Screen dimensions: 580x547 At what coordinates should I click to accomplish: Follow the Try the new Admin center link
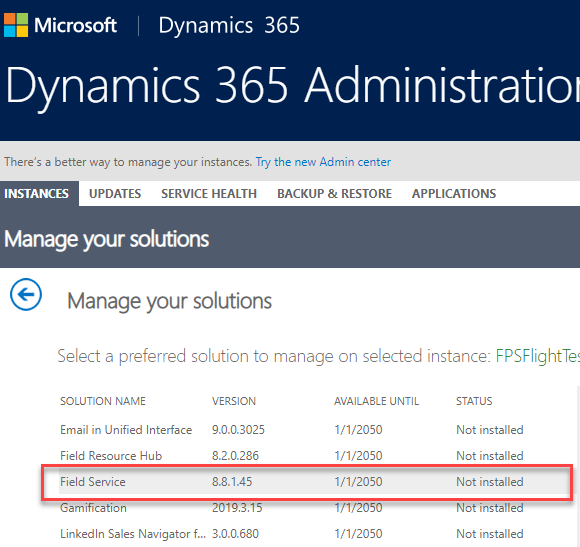323,162
